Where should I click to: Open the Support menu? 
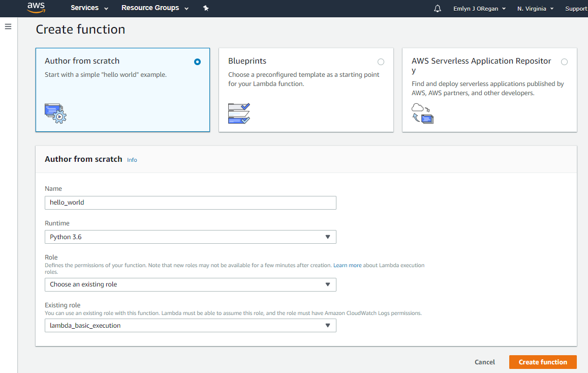click(576, 9)
